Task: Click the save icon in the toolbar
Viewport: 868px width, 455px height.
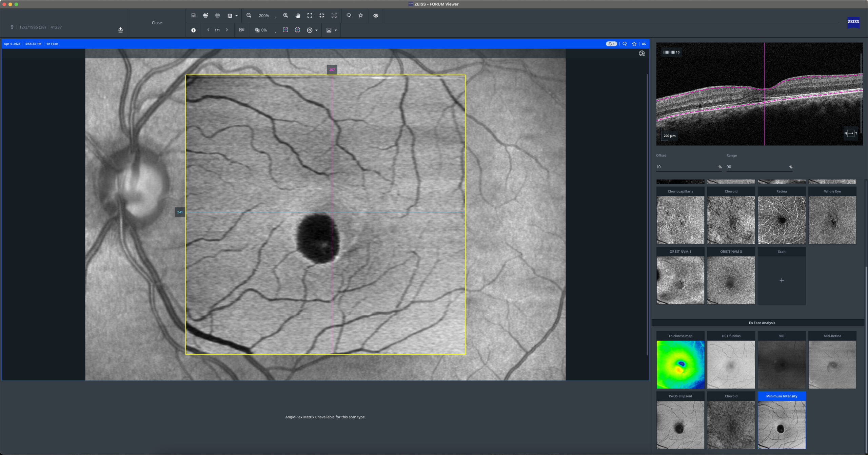Action: [x=193, y=16]
